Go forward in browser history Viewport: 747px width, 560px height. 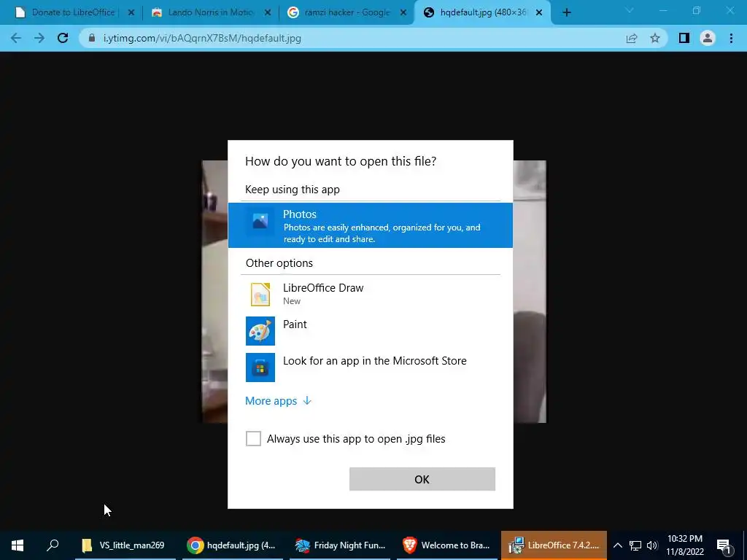(x=39, y=38)
